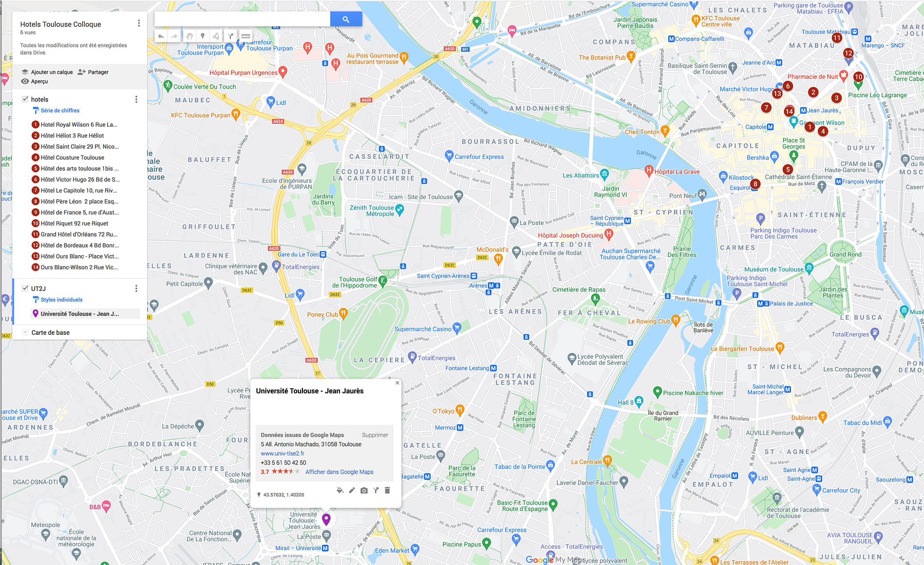
Task: Open the style paint bucket in info window
Action: (340, 490)
